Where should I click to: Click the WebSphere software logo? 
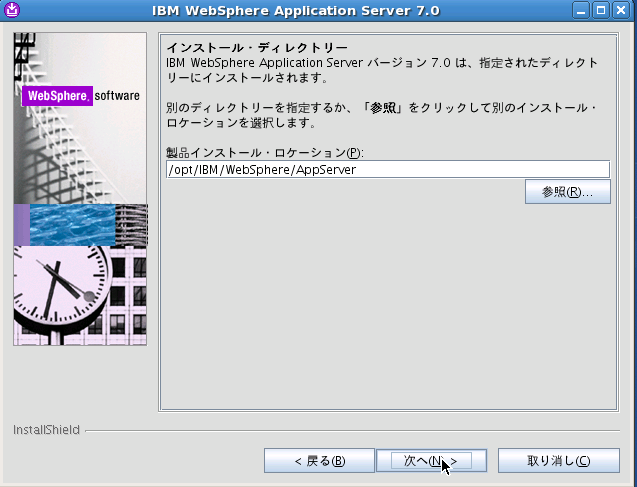82,97
